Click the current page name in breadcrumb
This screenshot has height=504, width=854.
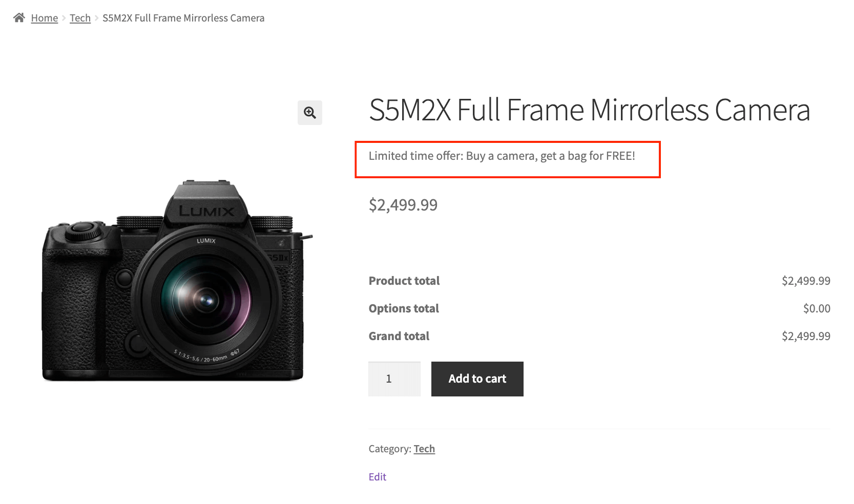pos(183,18)
